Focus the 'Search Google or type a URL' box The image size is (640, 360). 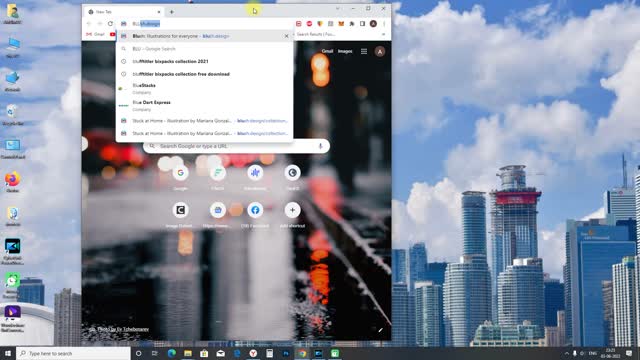click(236, 146)
